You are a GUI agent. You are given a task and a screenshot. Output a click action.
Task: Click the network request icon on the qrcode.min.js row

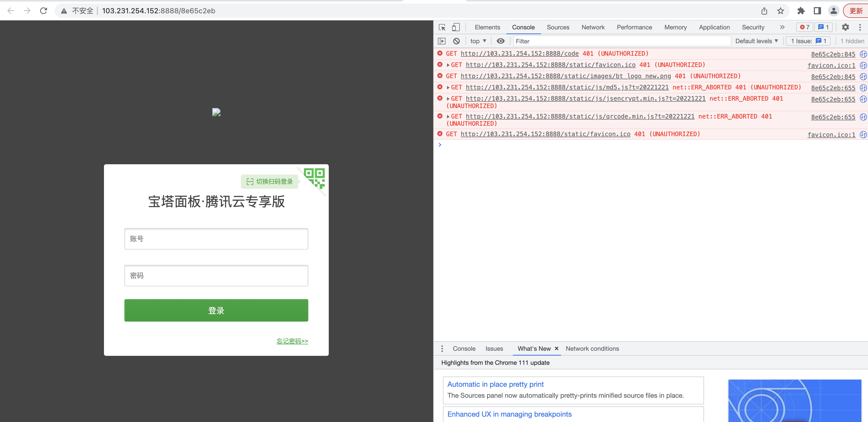coord(863,117)
